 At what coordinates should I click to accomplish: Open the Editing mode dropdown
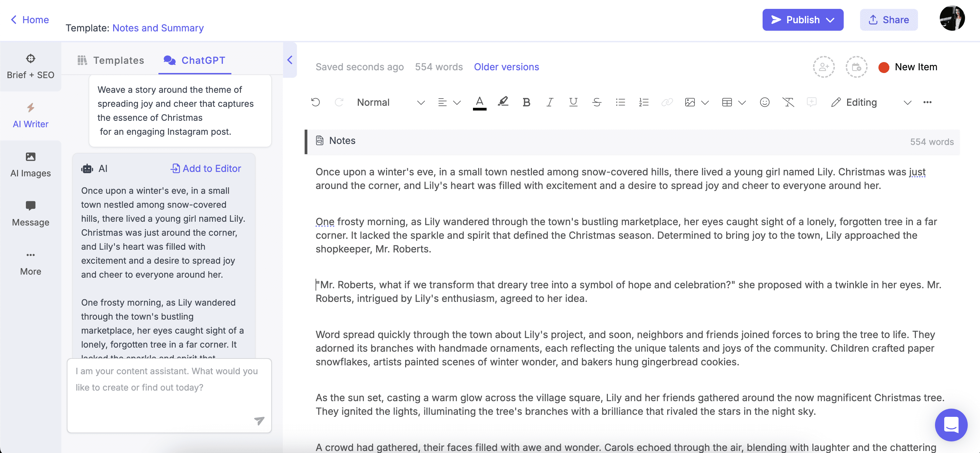[872, 102]
